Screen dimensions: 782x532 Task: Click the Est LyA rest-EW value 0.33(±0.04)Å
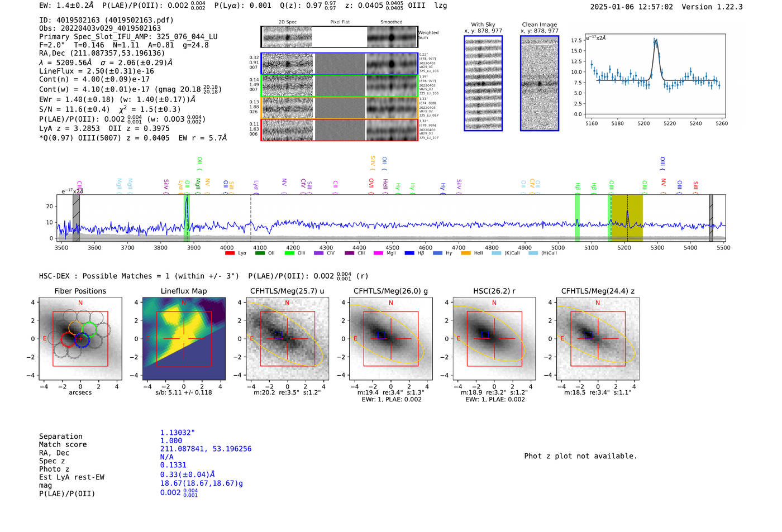click(x=188, y=475)
